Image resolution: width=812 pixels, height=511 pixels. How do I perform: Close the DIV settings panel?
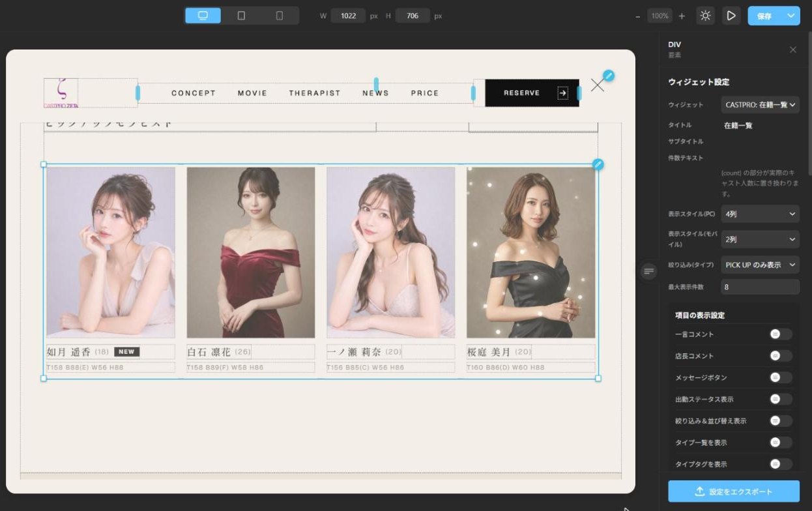792,50
